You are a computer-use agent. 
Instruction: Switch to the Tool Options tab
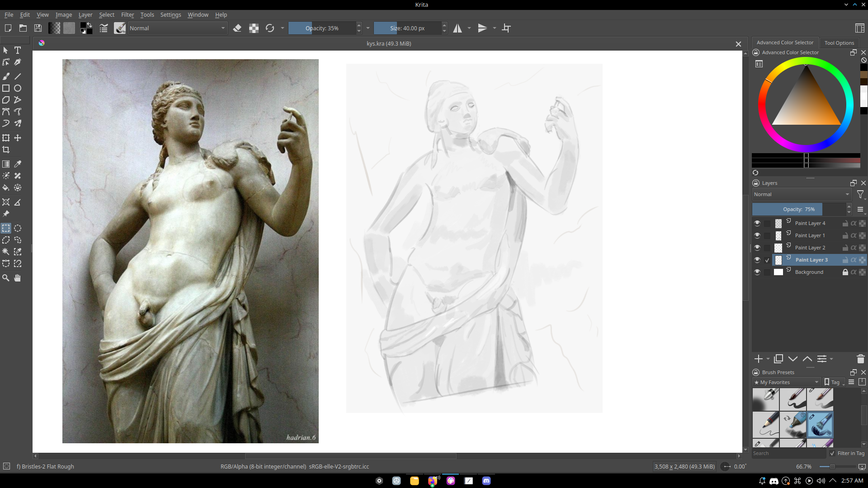coord(839,43)
